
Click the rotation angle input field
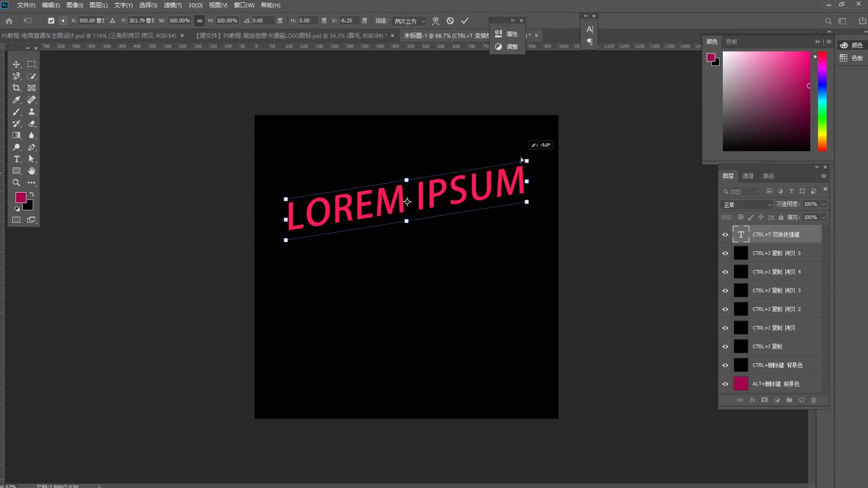[262, 21]
